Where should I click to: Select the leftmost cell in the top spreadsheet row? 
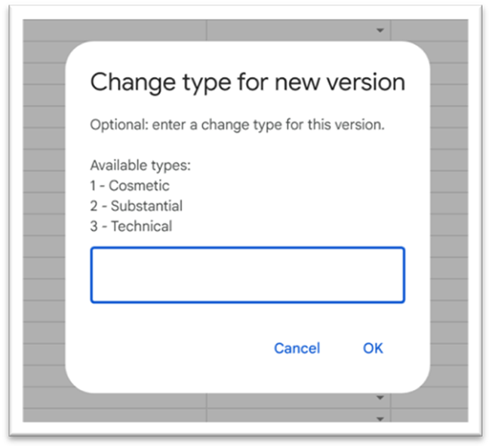tap(115, 30)
